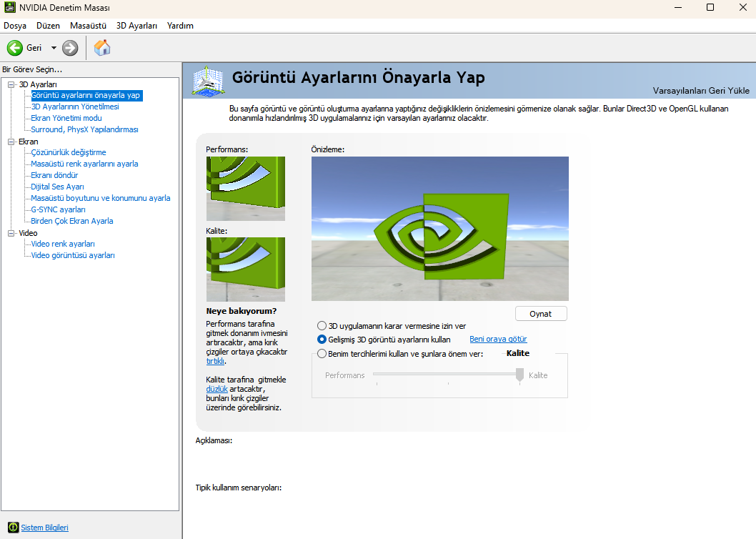The width and height of the screenshot is (756, 539).
Task: Maximize the NVIDIA Denetim Masası window
Action: [710, 7]
